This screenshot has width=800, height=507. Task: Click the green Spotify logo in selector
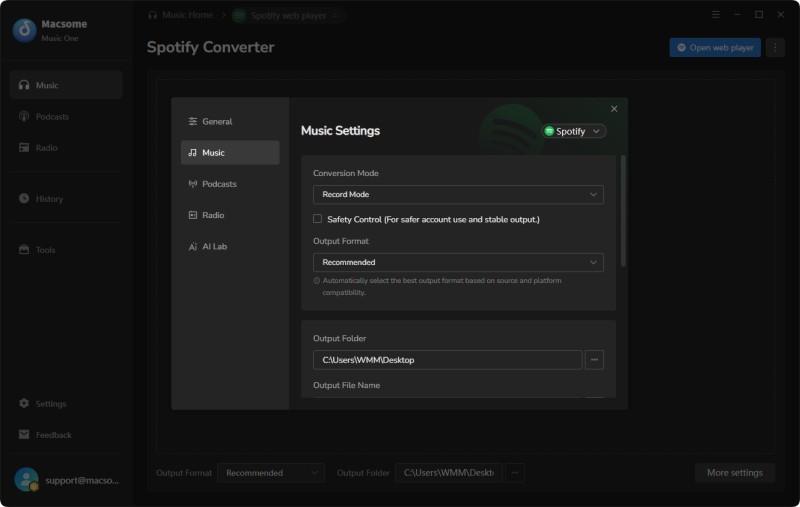coord(549,131)
